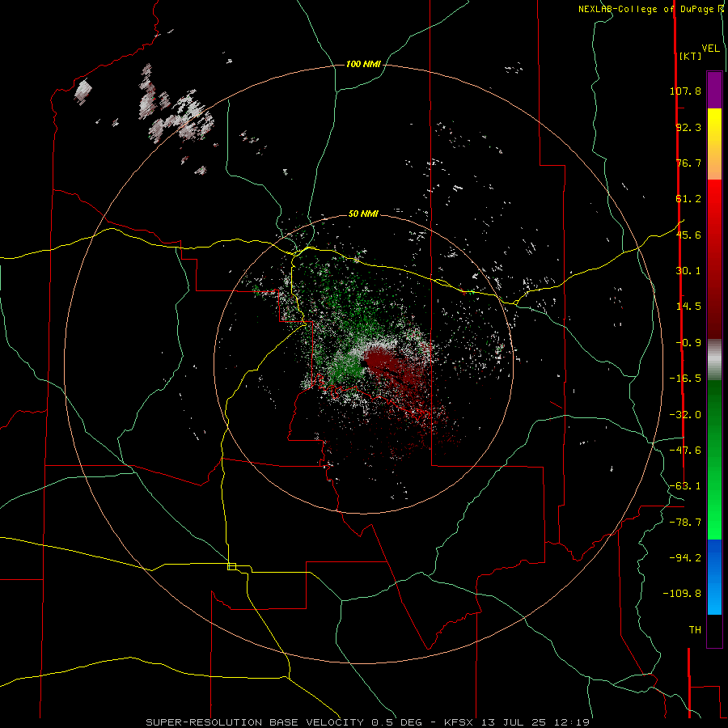Click the VEL legend title
The height and width of the screenshot is (728, 728).
[710, 48]
